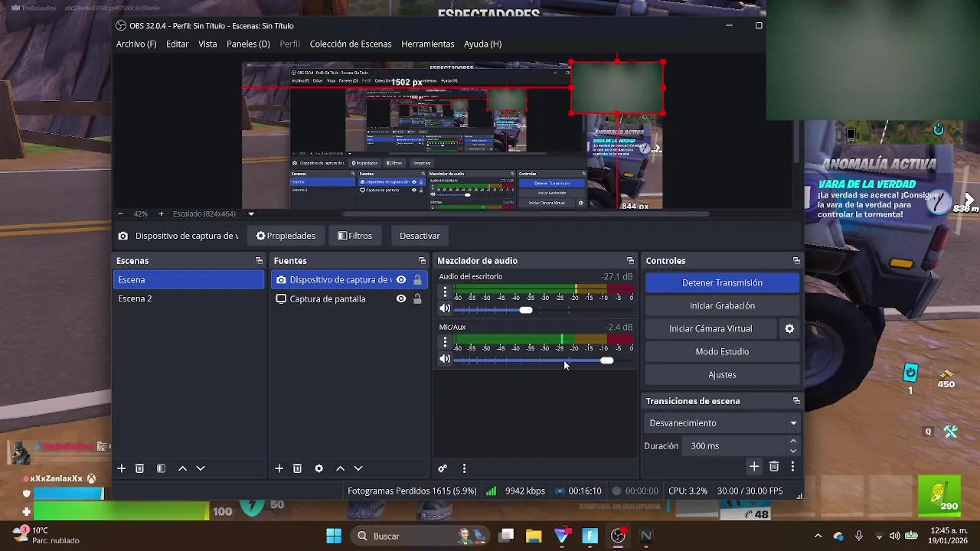Increase transition duration stepper up

point(792,442)
